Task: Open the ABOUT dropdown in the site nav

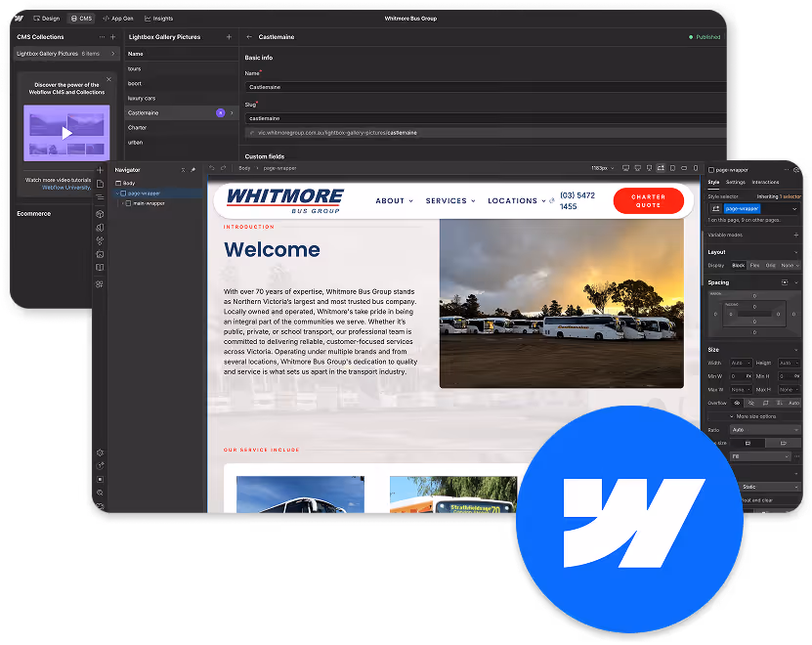Action: [x=394, y=200]
